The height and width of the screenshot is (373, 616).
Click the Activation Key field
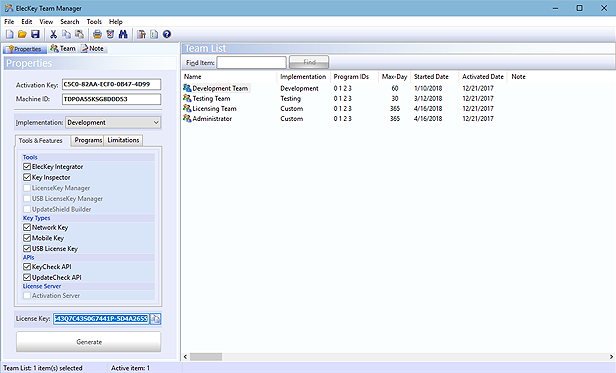112,85
